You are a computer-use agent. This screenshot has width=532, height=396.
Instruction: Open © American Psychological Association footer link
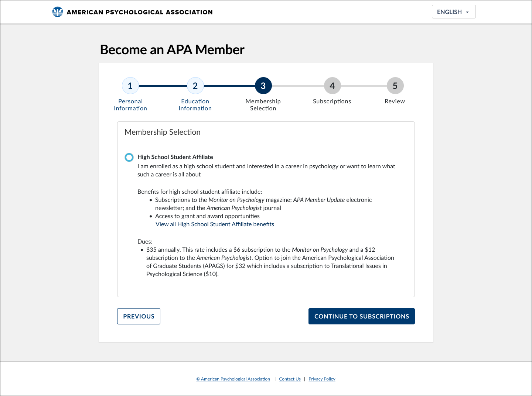click(233, 379)
